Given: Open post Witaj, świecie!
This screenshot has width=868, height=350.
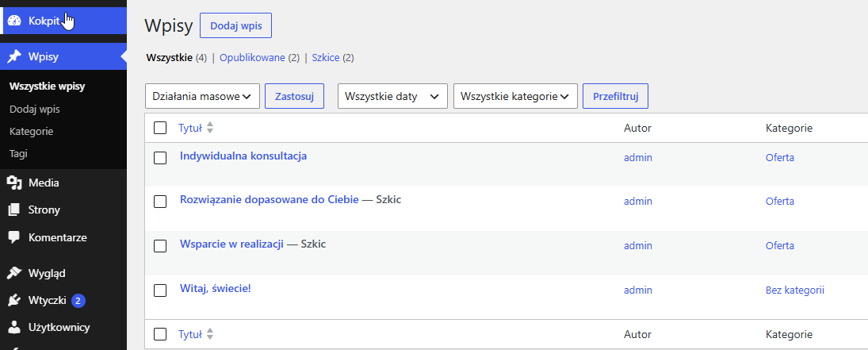Looking at the screenshot, I should click(216, 289).
